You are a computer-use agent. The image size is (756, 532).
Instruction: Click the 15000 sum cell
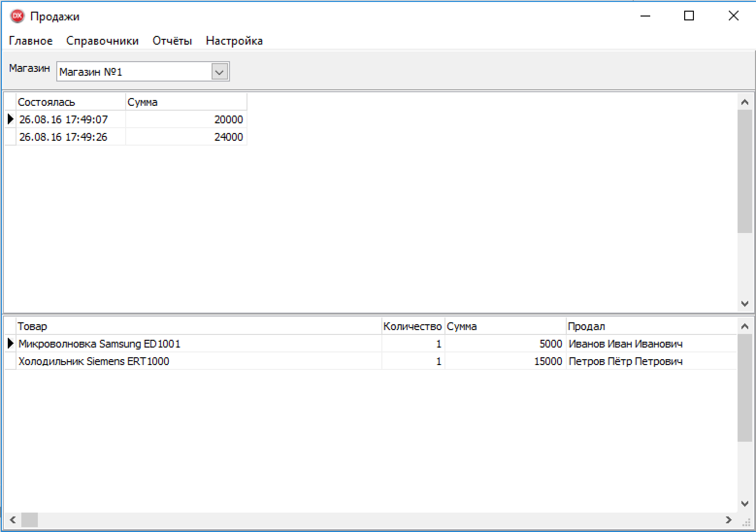pyautogui.click(x=506, y=361)
